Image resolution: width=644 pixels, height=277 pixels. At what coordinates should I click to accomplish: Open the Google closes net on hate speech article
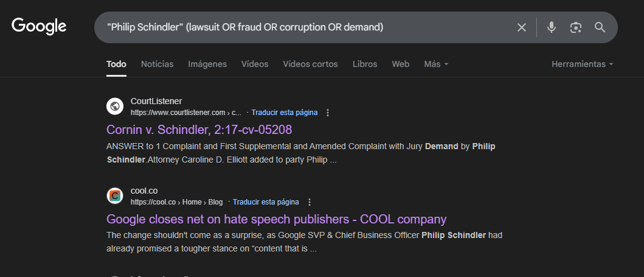(x=276, y=219)
